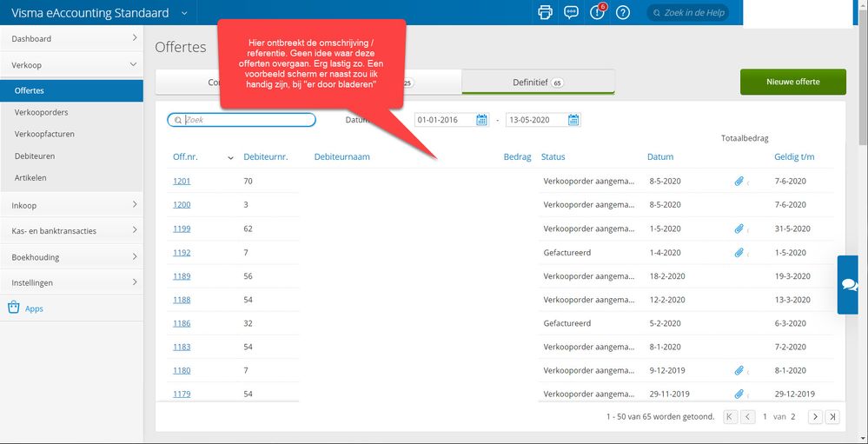Select Offertes in the sidebar
This screenshot has height=444, width=868.
tap(71, 90)
